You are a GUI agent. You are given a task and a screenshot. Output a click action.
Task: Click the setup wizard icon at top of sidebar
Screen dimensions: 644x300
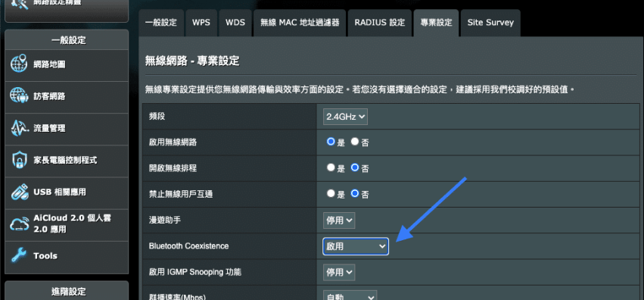coord(19,3)
